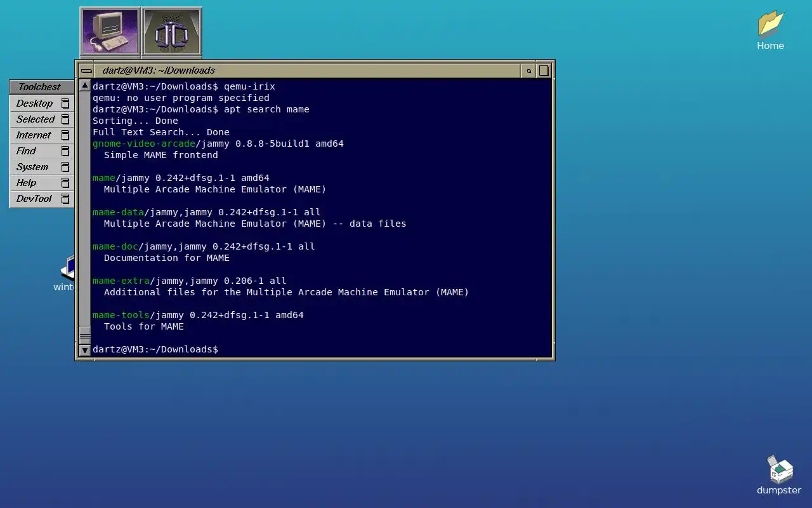812x508 pixels.
Task: Tear off the Find menu icon
Action: point(65,151)
